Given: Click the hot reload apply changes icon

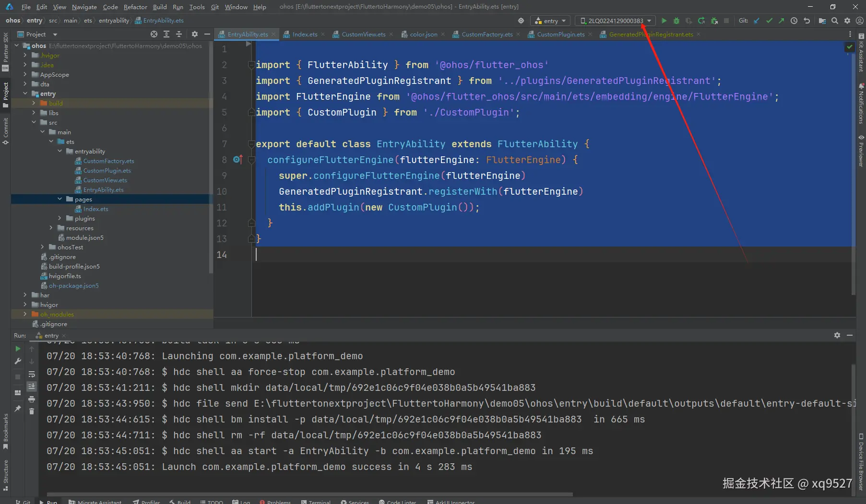Looking at the screenshot, I should pos(701,21).
